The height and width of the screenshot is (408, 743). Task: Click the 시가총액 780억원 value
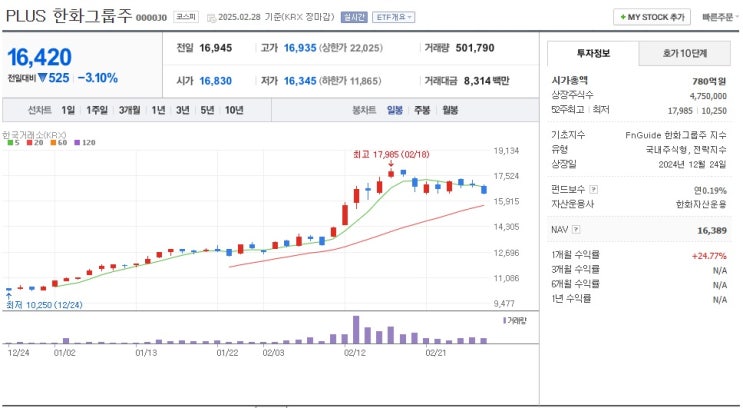click(x=709, y=82)
